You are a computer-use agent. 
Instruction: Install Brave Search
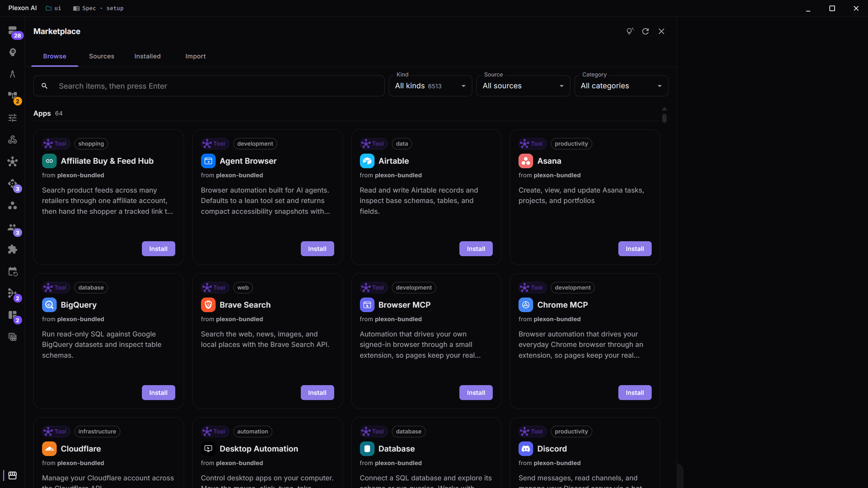pyautogui.click(x=317, y=393)
